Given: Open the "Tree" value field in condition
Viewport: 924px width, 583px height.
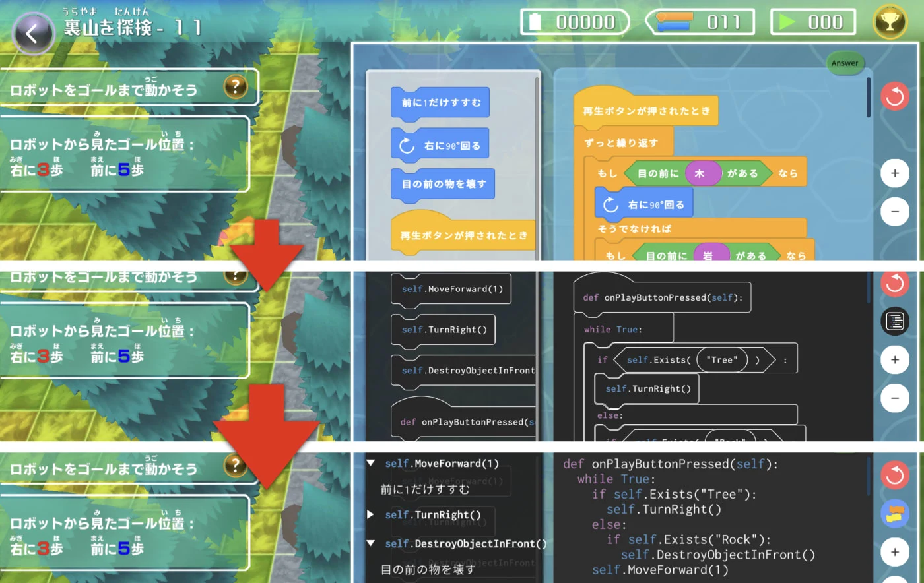Looking at the screenshot, I should coord(721,360).
